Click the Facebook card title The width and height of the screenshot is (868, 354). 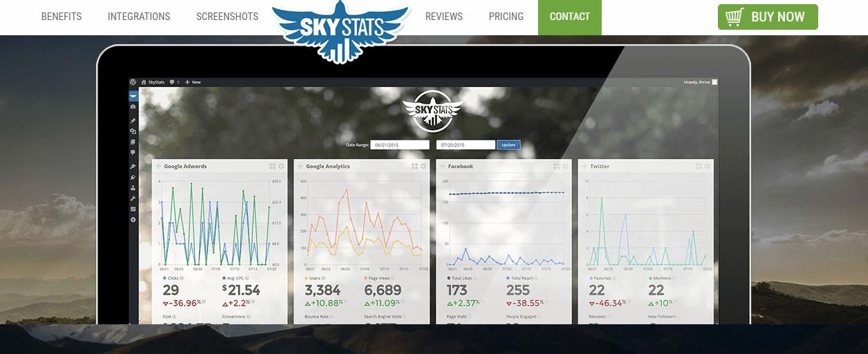point(461,166)
